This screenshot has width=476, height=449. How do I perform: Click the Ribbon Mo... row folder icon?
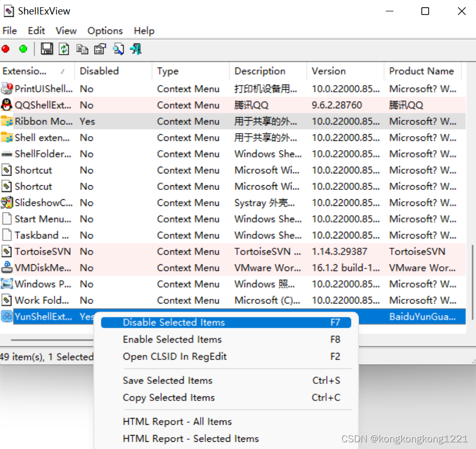[7, 121]
